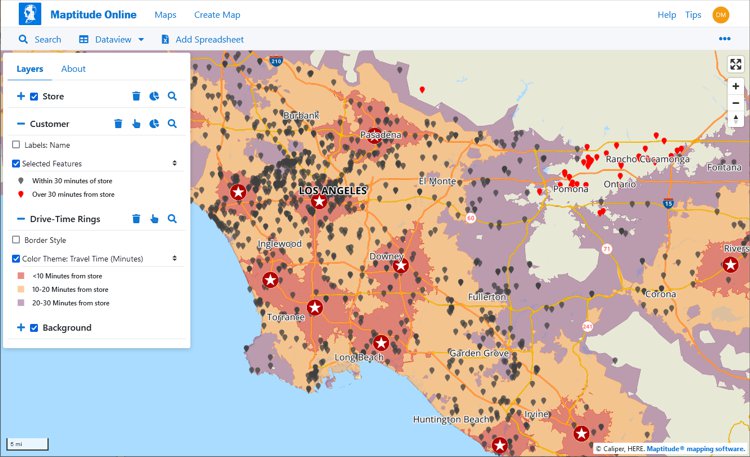750x457 pixels.
Task: Collapse the Customer layer section
Action: 21,124
